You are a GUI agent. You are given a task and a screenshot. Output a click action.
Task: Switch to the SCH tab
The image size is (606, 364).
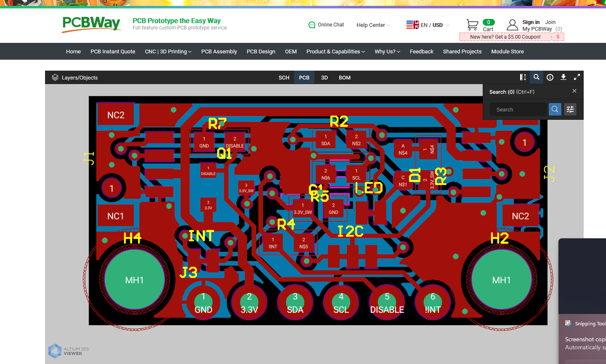click(x=284, y=77)
